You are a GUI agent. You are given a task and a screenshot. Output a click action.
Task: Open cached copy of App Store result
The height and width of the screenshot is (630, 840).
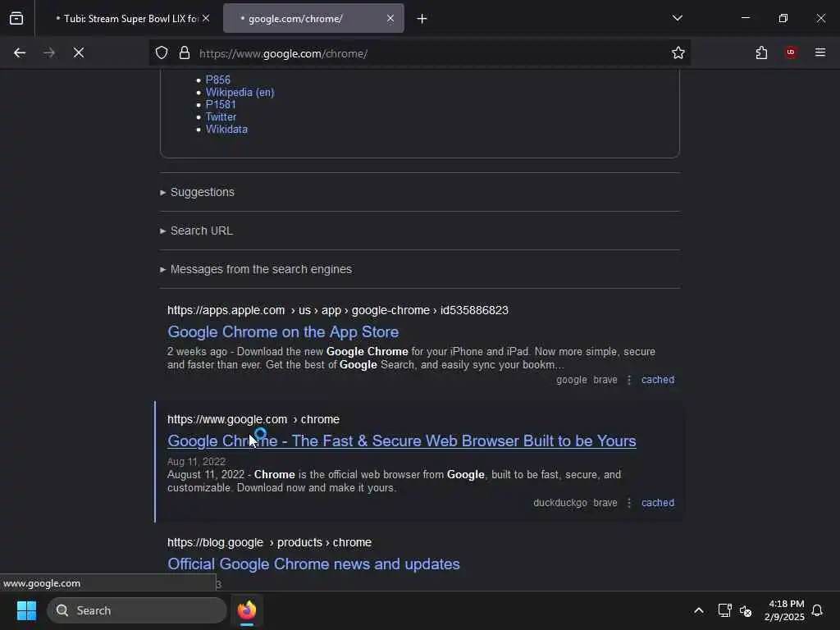point(658,380)
